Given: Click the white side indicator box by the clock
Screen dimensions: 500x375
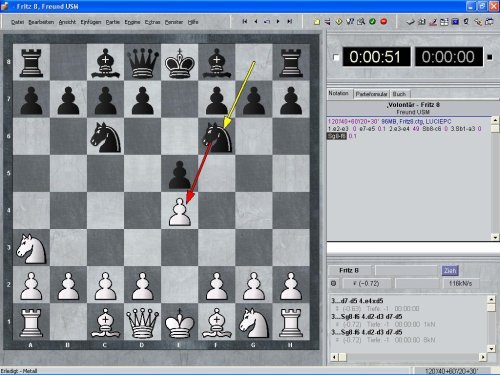Looking at the screenshot, I should [336, 57].
